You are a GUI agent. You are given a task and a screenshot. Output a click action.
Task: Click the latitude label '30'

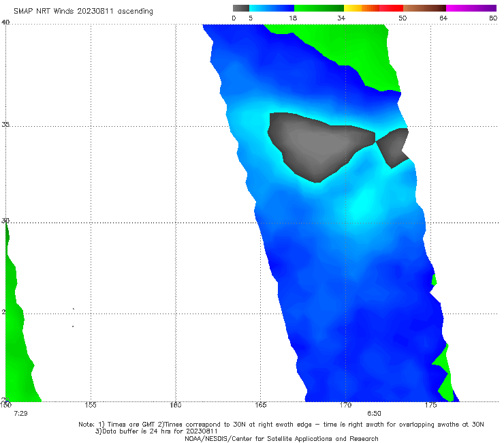tap(5, 221)
